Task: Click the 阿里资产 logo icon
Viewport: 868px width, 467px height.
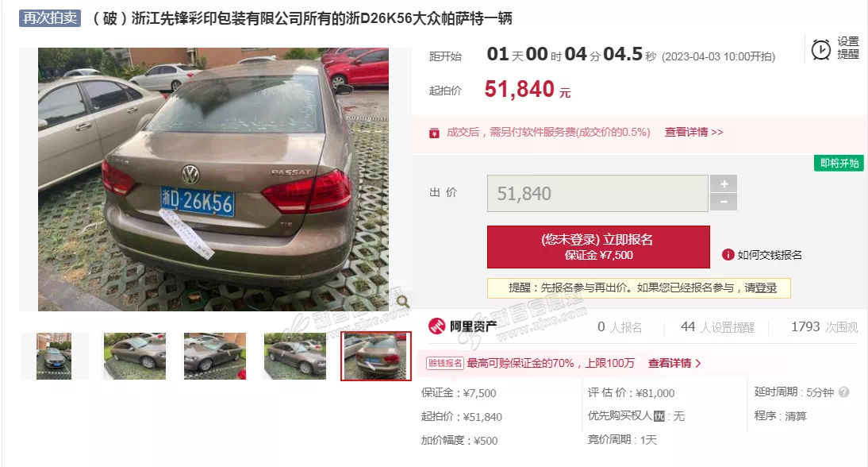Action: (436, 326)
